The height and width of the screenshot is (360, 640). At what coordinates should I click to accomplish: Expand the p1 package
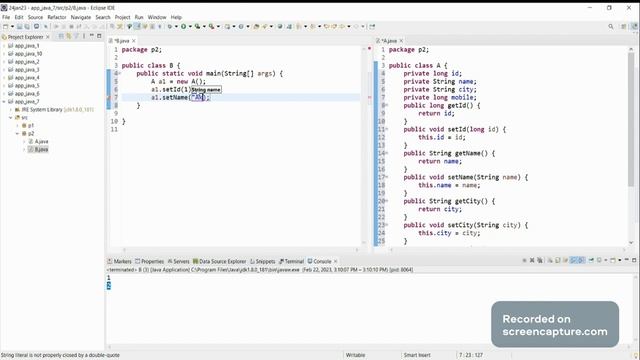click(x=18, y=126)
